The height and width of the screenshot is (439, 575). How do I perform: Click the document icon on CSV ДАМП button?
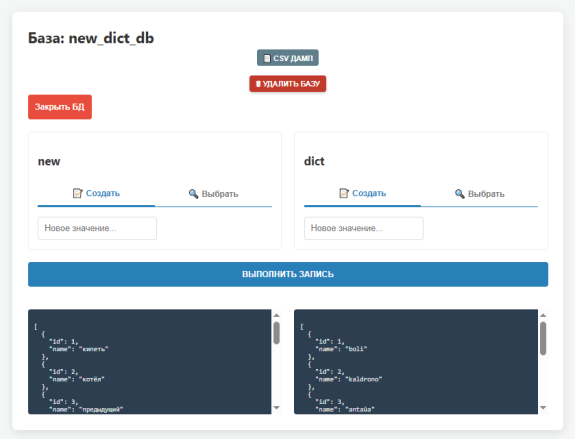coord(267,58)
